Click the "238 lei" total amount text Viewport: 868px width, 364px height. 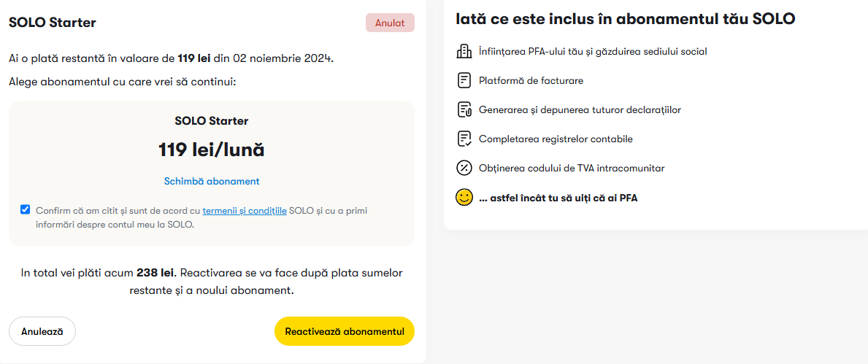155,273
